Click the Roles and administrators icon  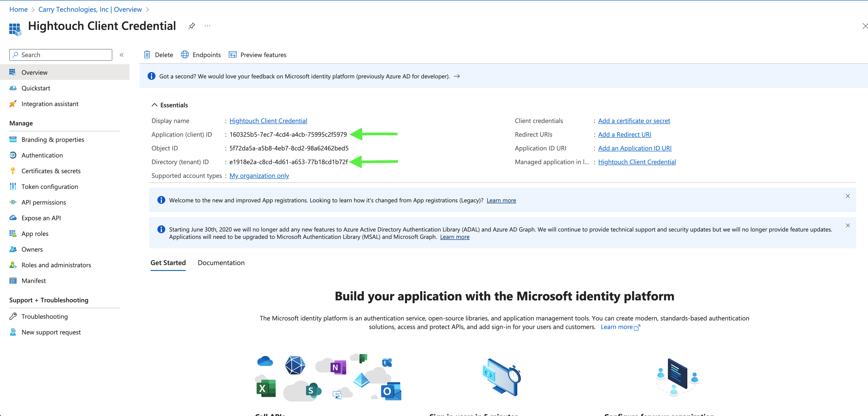tap(13, 265)
